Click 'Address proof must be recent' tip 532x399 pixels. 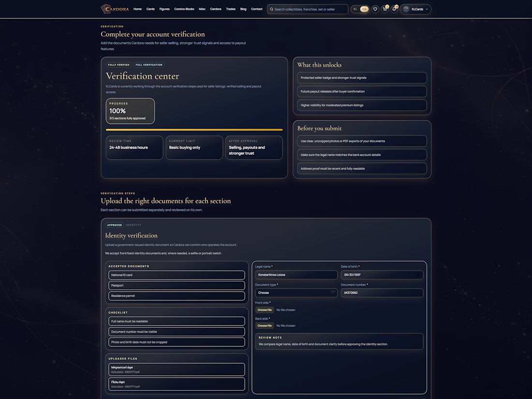362,169
